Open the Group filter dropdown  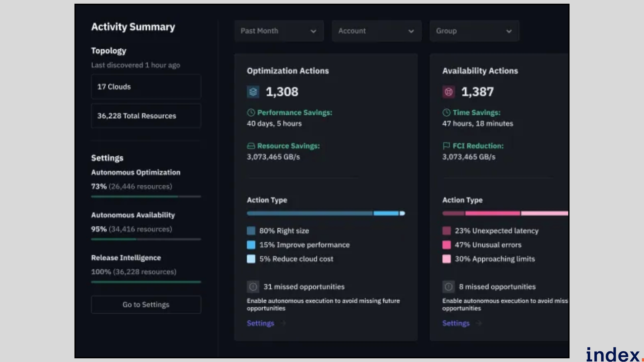[474, 31]
